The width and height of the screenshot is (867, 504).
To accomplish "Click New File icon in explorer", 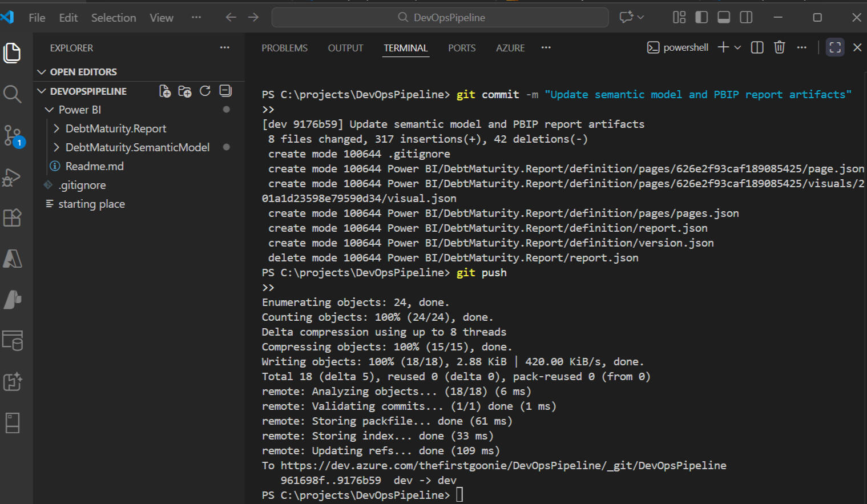I will (x=165, y=91).
